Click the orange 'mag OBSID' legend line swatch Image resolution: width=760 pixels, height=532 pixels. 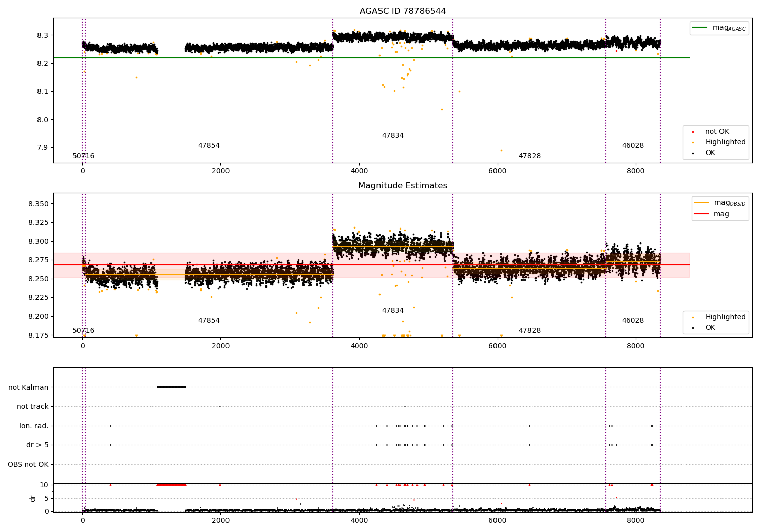pos(701,203)
